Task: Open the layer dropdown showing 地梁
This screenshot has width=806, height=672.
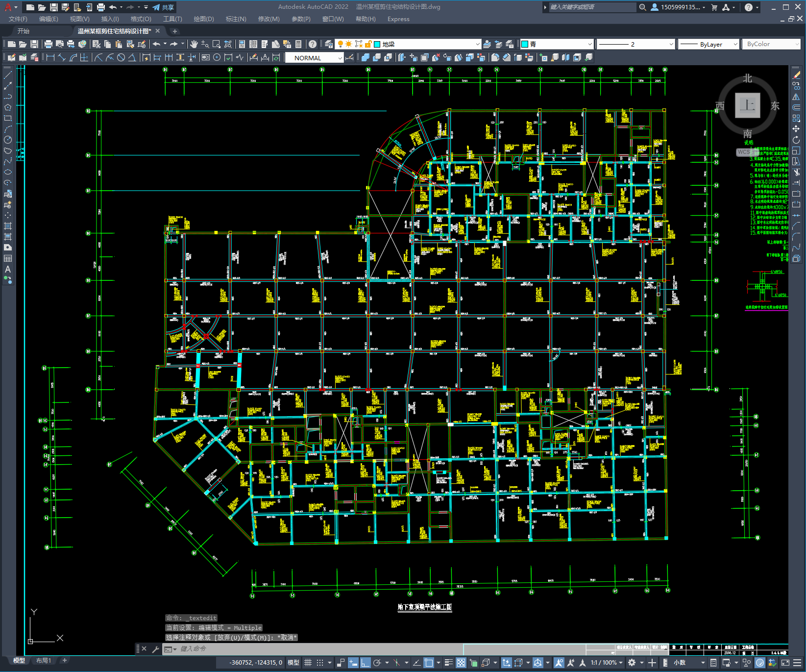Action: (x=408, y=44)
